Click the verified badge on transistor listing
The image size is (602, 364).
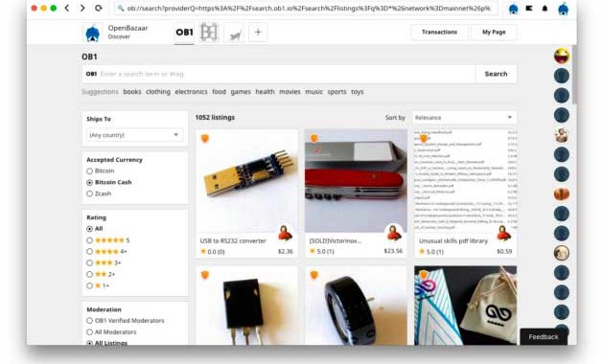tap(205, 275)
